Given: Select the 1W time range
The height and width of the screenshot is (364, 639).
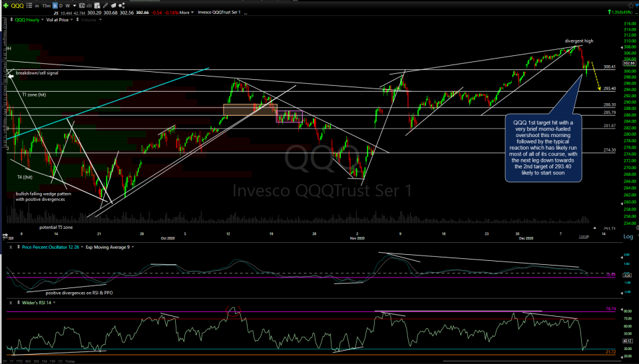Looking at the screenshot, I should (53, 361).
